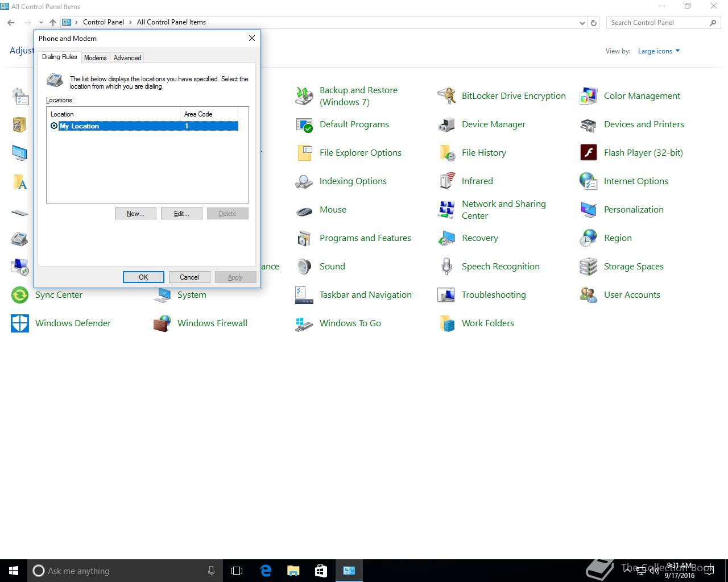
Task: Click the Windows Firewall brick wall icon
Action: pos(162,323)
